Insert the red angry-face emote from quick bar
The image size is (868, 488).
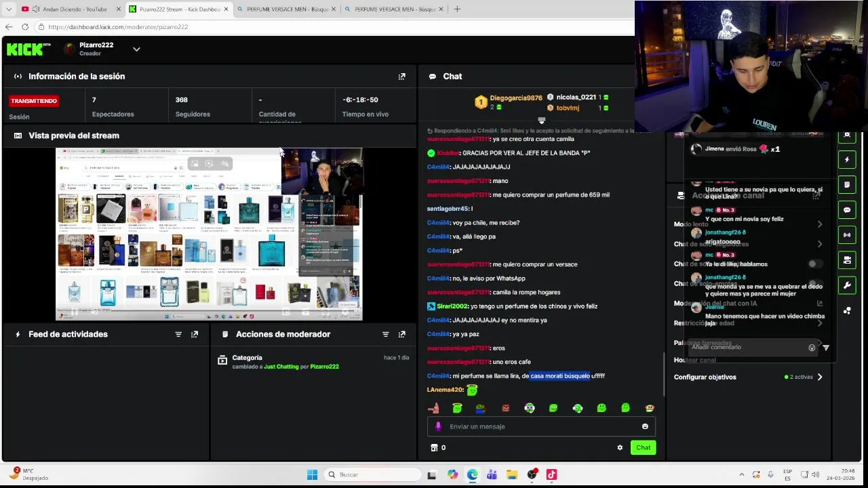pyautogui.click(x=505, y=408)
